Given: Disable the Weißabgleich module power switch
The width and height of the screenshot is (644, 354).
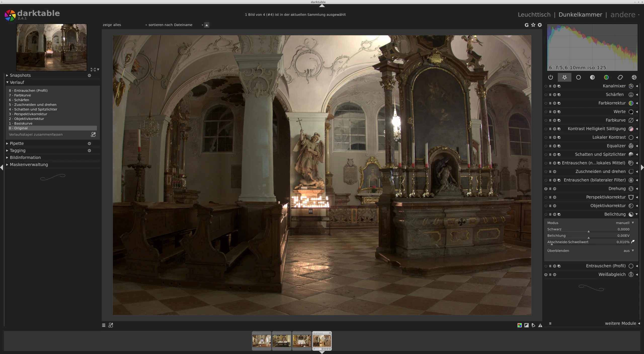Looking at the screenshot, I should tap(546, 275).
